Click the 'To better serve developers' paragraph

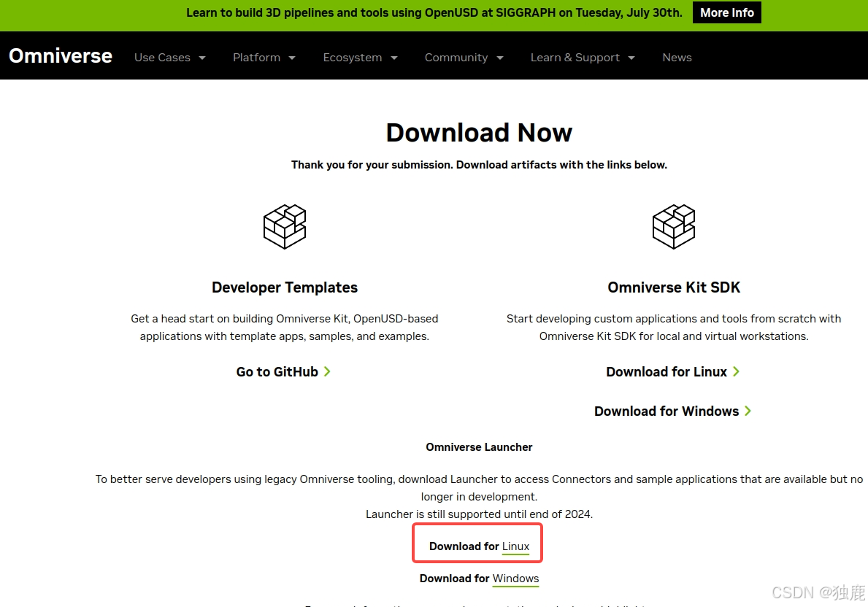(480, 488)
